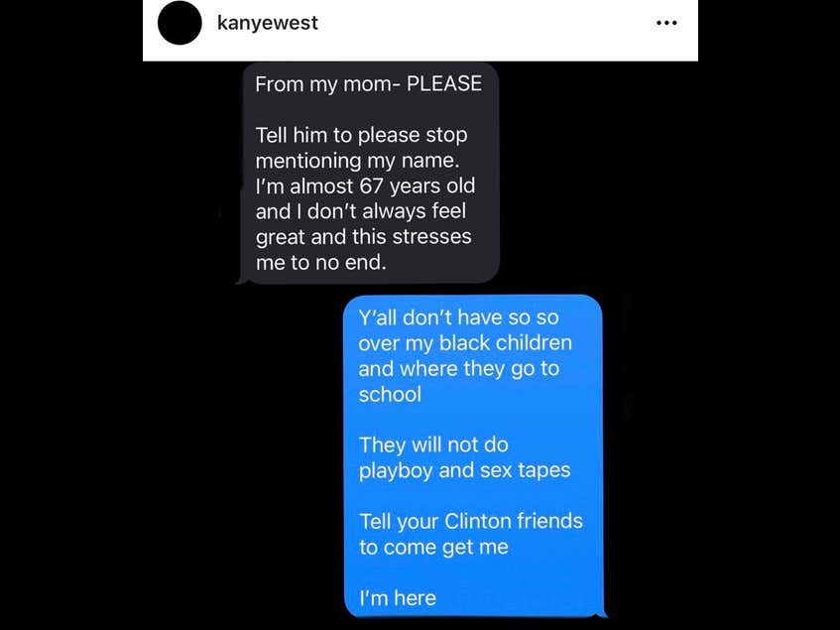Click 'Tell your Clinton friends' line

(x=471, y=521)
